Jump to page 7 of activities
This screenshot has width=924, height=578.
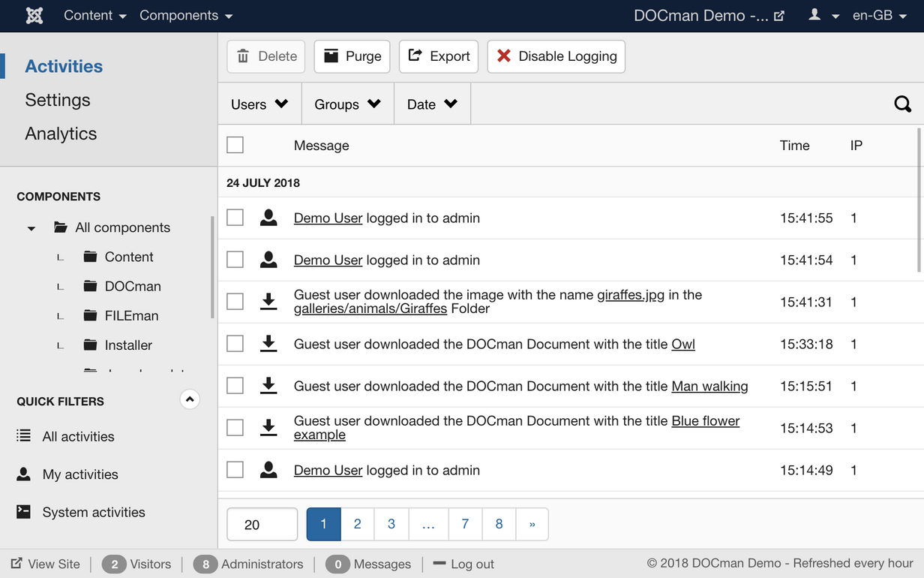[x=465, y=524]
